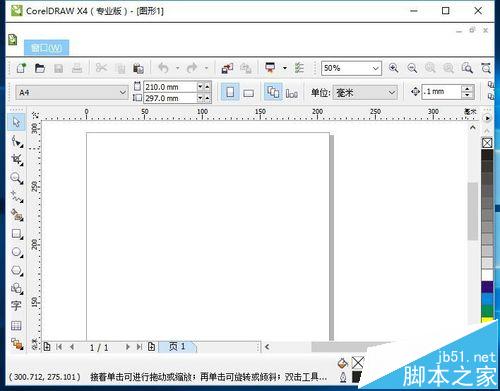Select the Ellipse tool

click(16, 252)
